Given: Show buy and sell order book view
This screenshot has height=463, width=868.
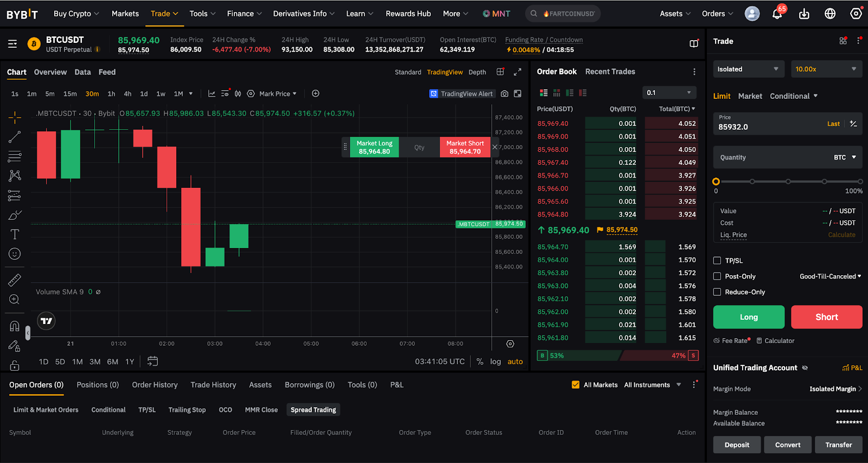Looking at the screenshot, I should (544, 93).
